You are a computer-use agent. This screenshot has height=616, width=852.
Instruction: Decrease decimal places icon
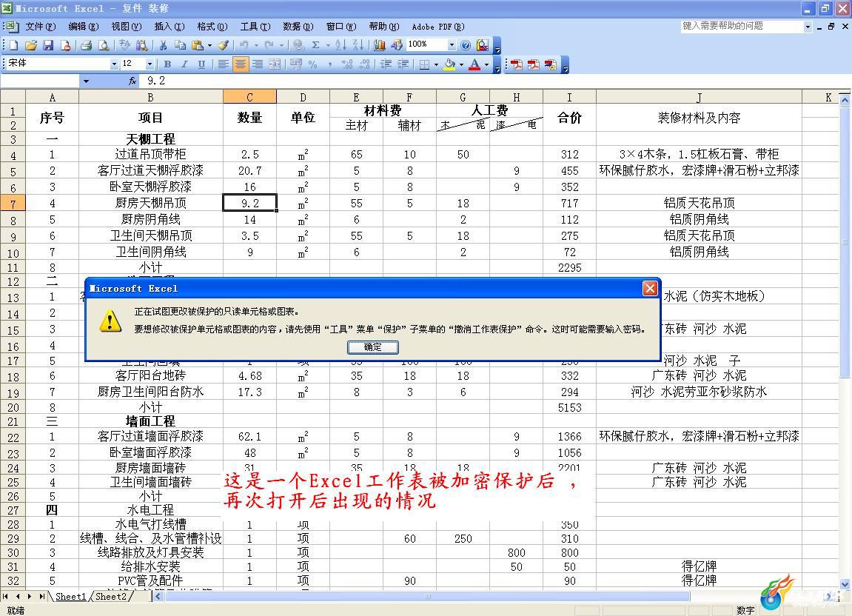(365, 64)
